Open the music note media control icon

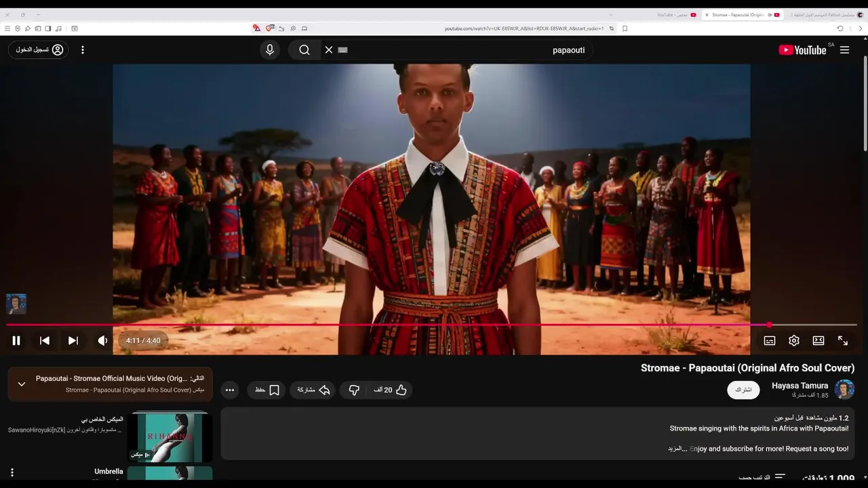coord(58,28)
